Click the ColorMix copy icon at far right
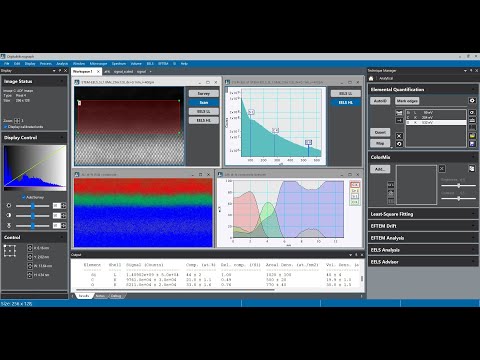 (472, 169)
